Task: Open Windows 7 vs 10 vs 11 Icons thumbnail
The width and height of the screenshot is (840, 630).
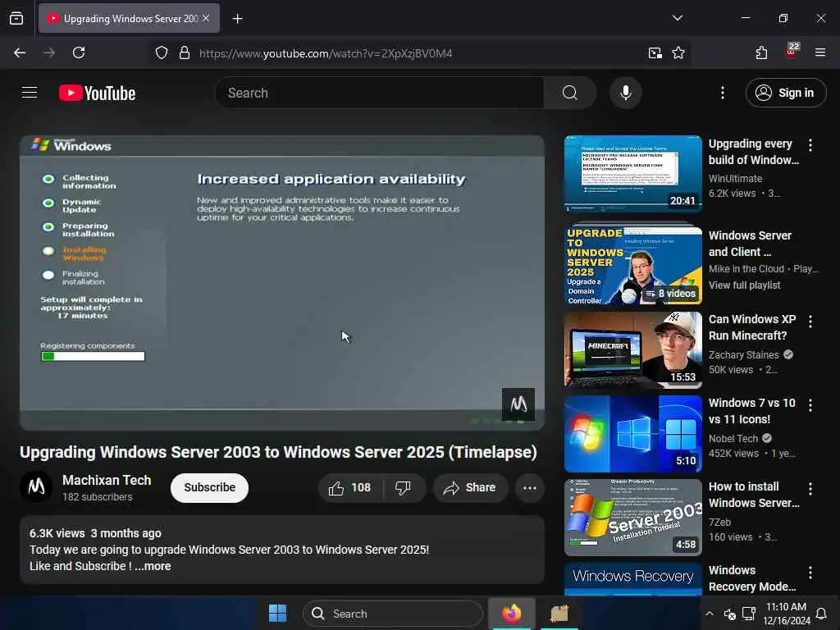Action: pos(632,433)
